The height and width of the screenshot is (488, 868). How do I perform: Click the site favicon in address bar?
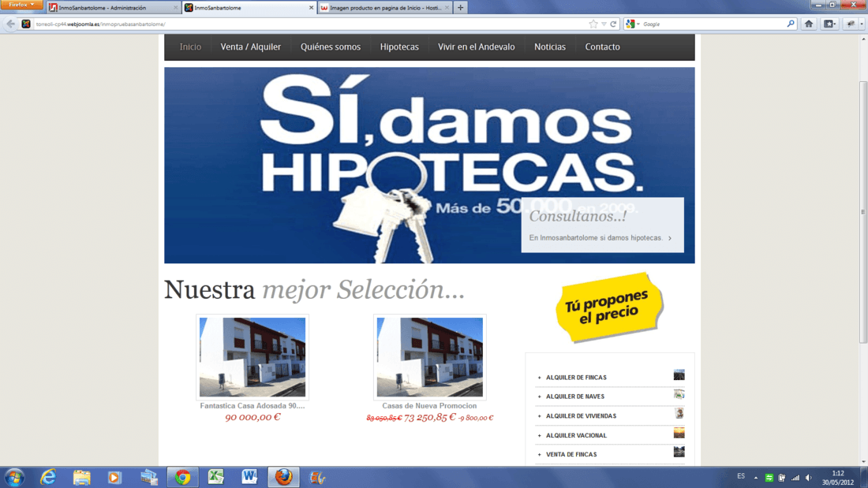tap(26, 24)
